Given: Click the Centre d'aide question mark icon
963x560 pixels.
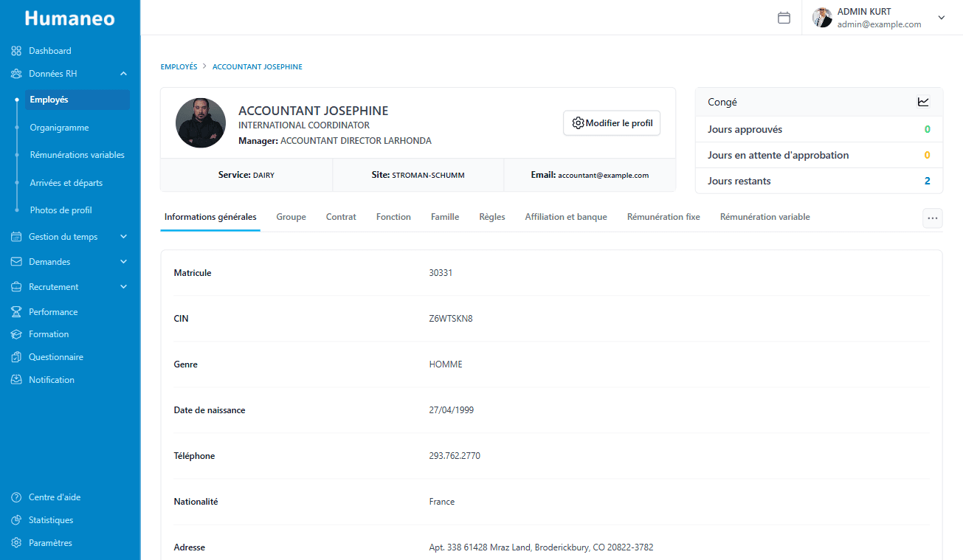Looking at the screenshot, I should 16,497.
